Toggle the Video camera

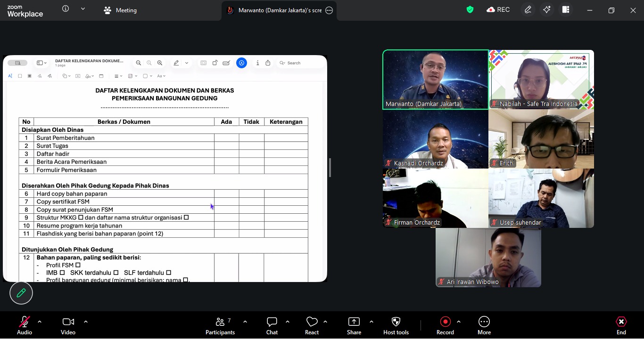click(x=68, y=322)
